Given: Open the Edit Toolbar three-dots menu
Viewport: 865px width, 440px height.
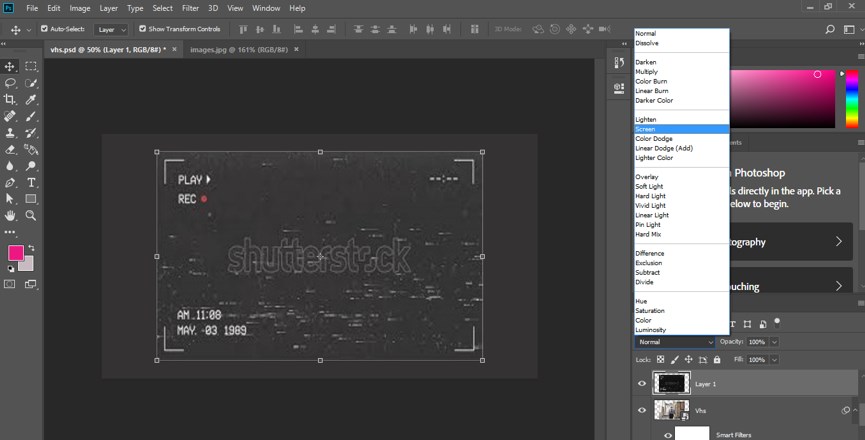Looking at the screenshot, I should [10, 232].
